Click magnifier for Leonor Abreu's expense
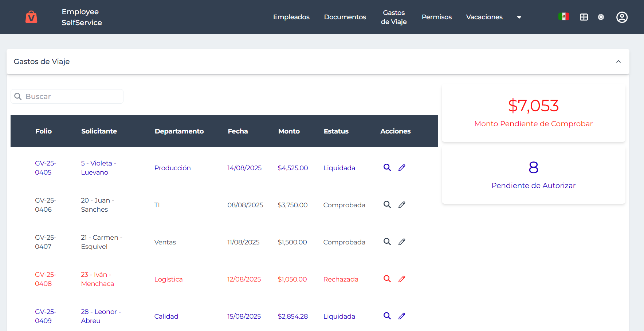Screen dimensions: 644x331 387,316
